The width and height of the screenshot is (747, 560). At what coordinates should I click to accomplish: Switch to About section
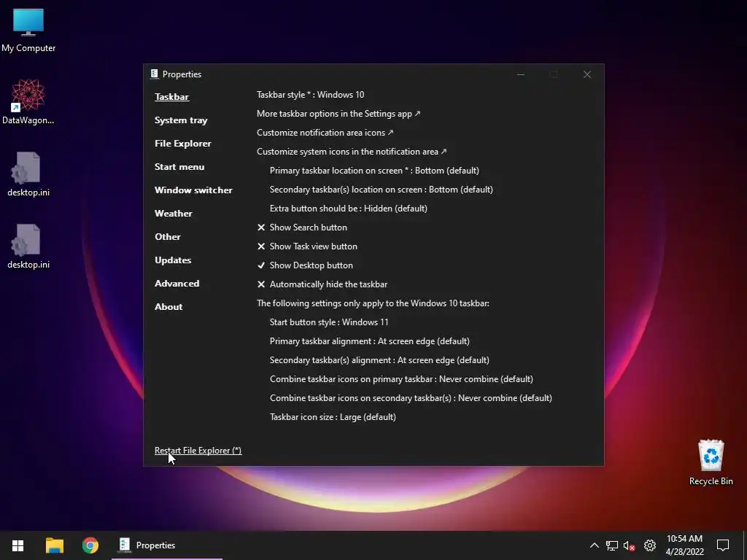click(169, 307)
